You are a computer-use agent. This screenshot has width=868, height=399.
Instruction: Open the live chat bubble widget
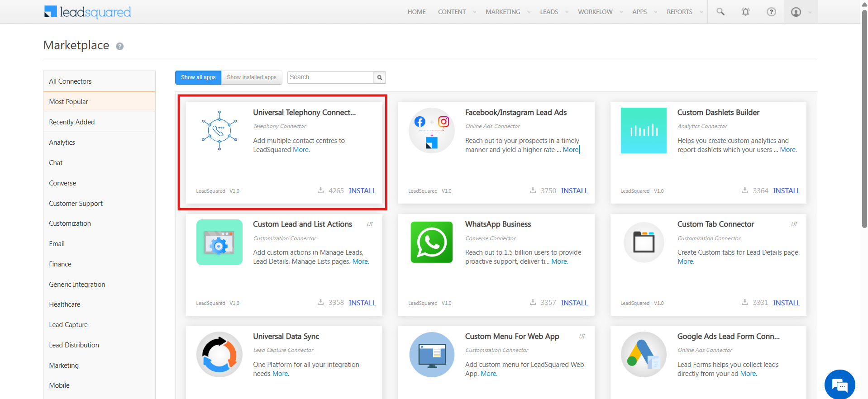(x=840, y=385)
